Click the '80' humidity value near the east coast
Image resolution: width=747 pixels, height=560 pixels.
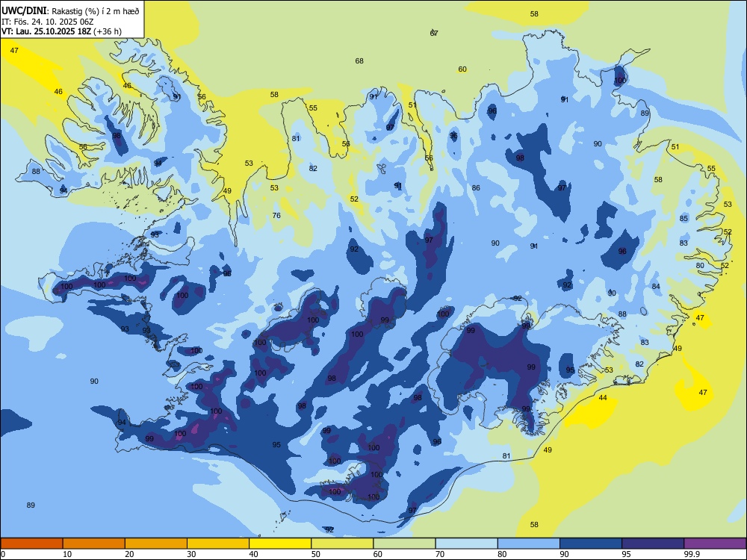700,266
